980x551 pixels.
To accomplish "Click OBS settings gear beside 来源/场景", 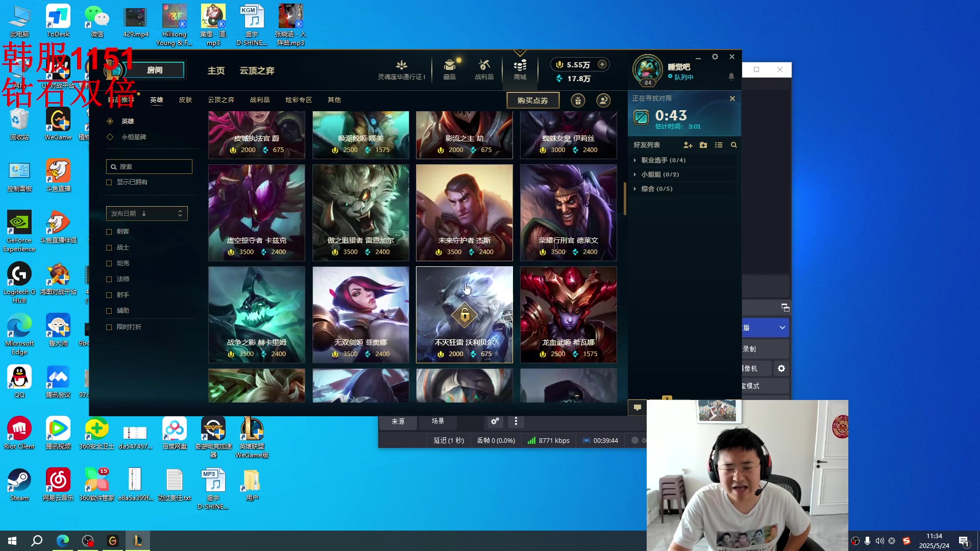I will click(x=495, y=421).
